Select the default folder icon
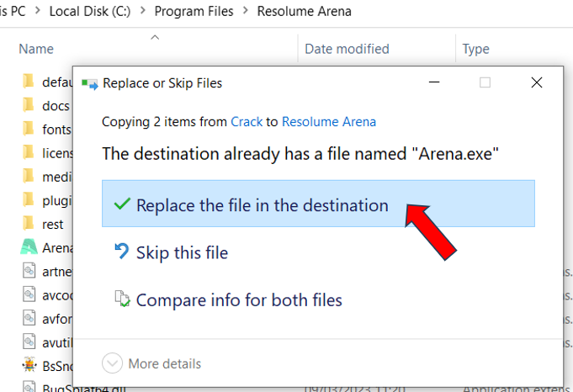The width and height of the screenshot is (573, 392). pyautogui.click(x=29, y=82)
